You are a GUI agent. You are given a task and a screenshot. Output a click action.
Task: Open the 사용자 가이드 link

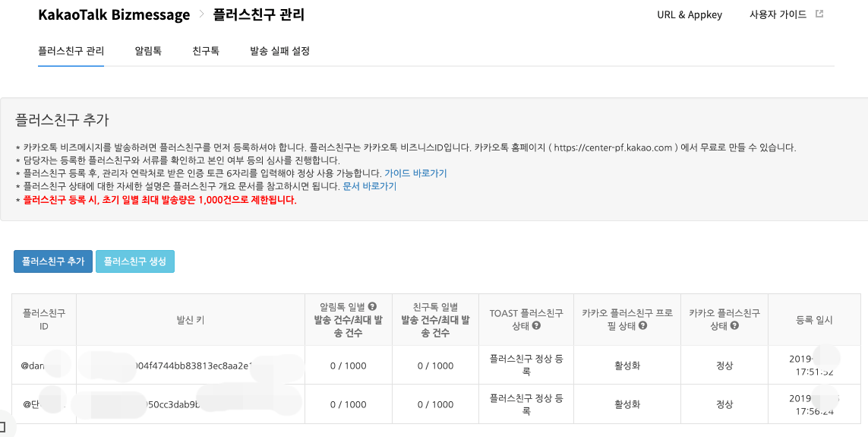[x=778, y=15]
